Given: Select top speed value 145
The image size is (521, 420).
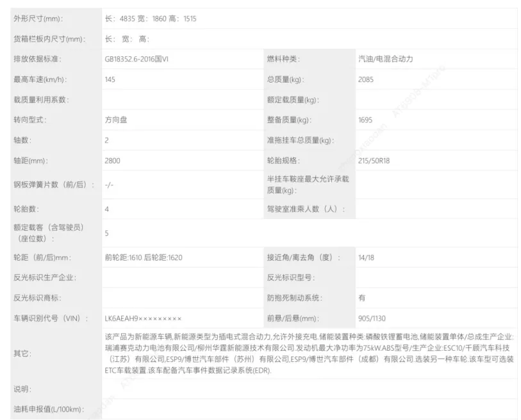Looking at the screenshot, I should click(110, 79).
